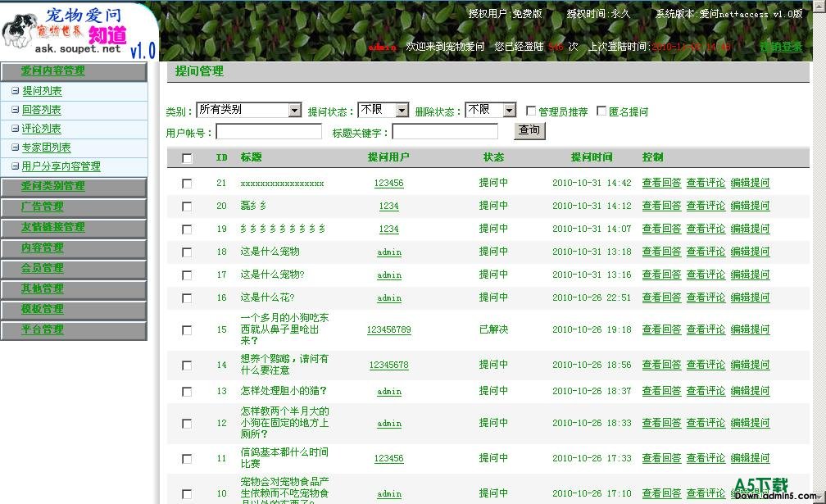Expand the 其他管理 menu section
The width and height of the screenshot is (826, 504).
pyautogui.click(x=74, y=289)
